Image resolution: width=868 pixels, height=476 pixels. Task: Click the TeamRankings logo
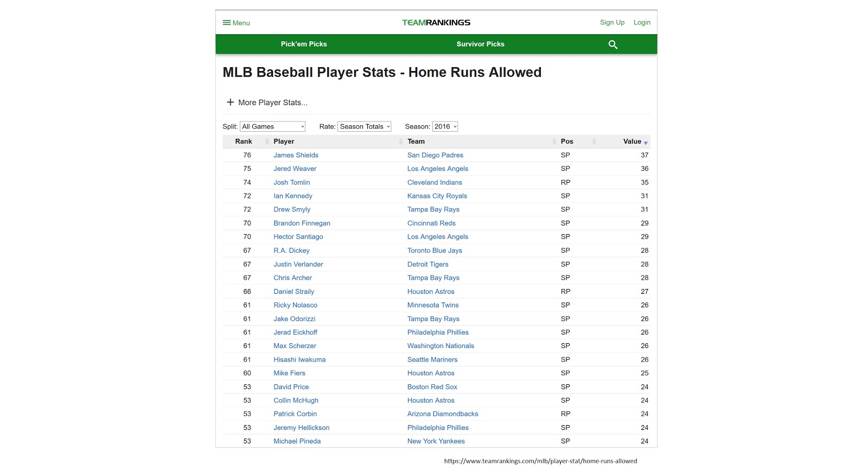tap(436, 22)
